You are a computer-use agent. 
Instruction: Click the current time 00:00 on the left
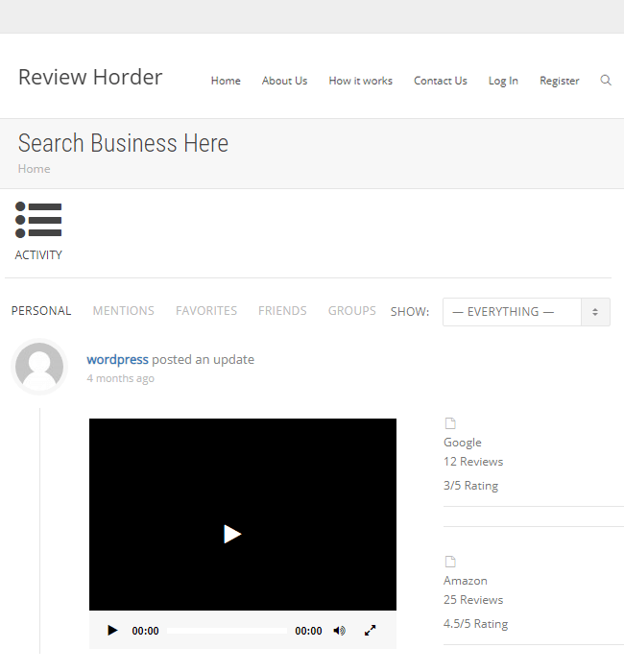pyautogui.click(x=145, y=631)
